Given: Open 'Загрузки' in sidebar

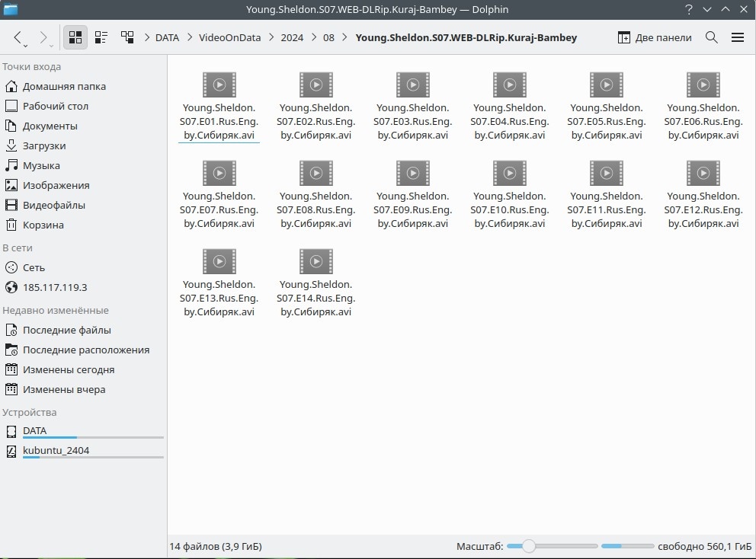Looking at the screenshot, I should 83,145.
